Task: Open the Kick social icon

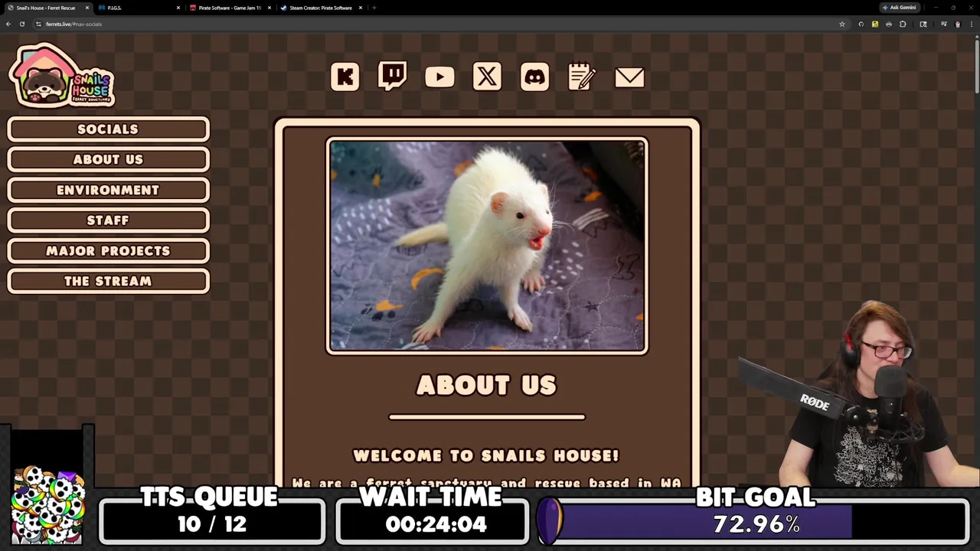Action: coord(345,77)
